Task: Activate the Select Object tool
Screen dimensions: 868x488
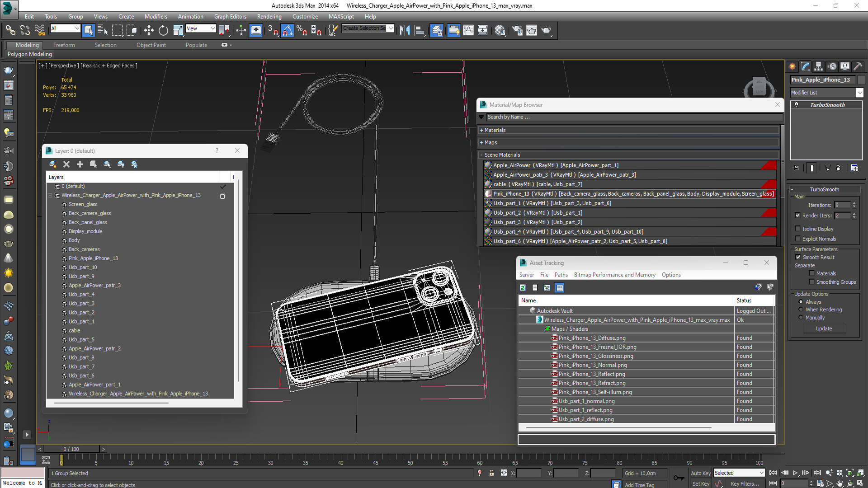Action: click(x=89, y=30)
